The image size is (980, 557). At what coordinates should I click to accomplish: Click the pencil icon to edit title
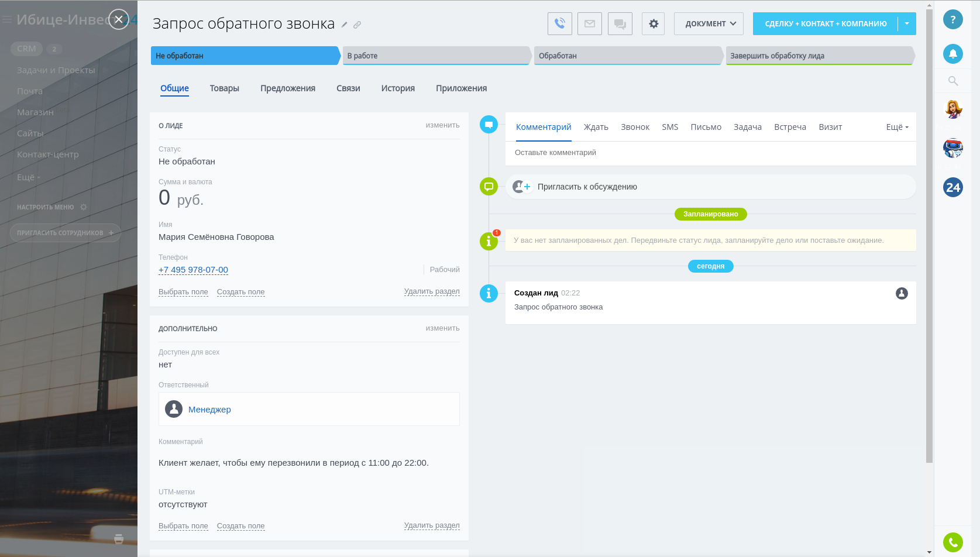click(345, 25)
